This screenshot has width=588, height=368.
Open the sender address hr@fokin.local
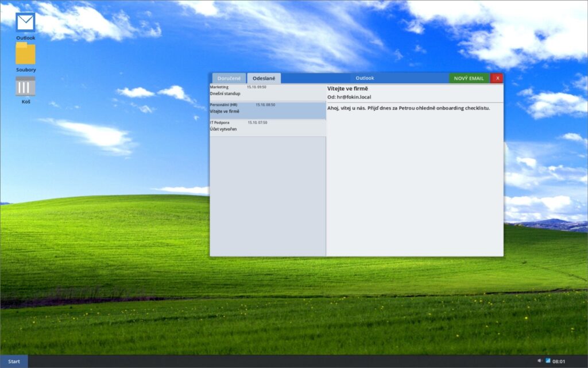[x=349, y=97]
